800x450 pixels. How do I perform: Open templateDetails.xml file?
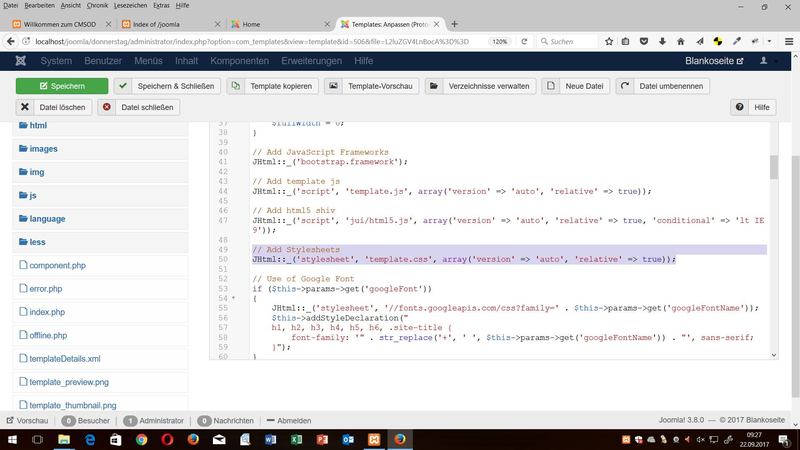click(65, 358)
